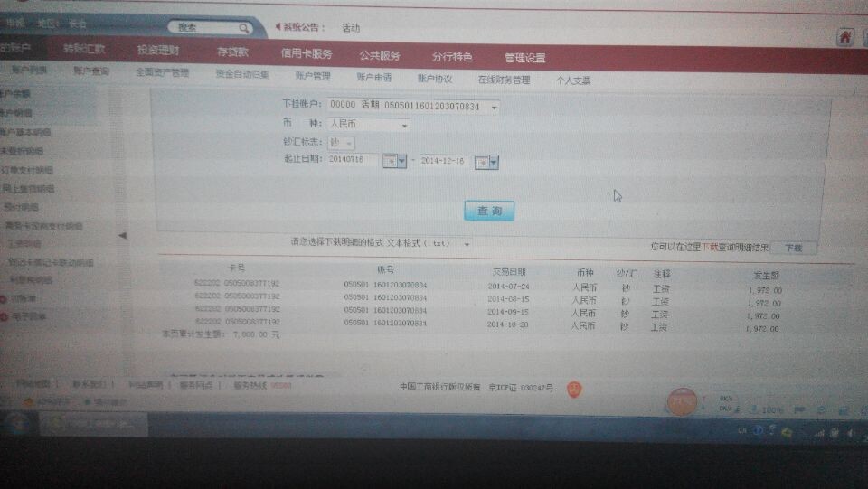
Task: Click 中国工商银行版权所有 in footer
Action: [440, 387]
